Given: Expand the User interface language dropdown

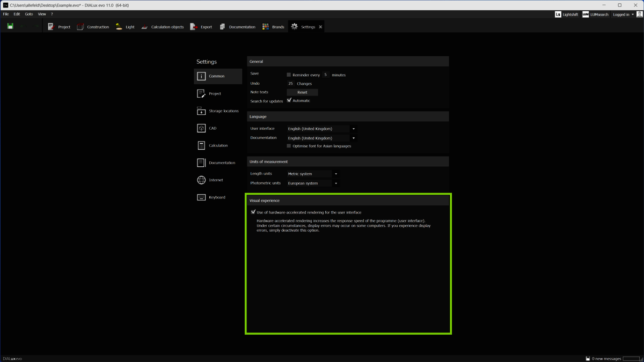Looking at the screenshot, I should (x=321, y=129).
